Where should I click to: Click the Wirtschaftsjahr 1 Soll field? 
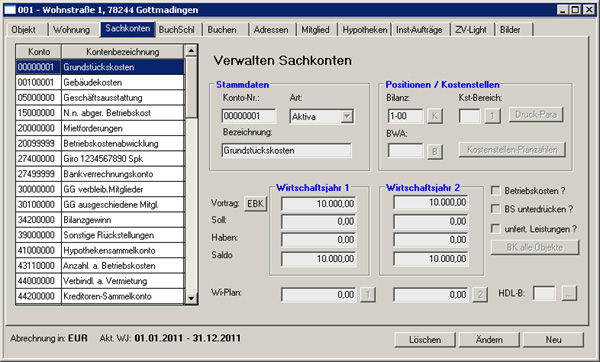coord(318,222)
